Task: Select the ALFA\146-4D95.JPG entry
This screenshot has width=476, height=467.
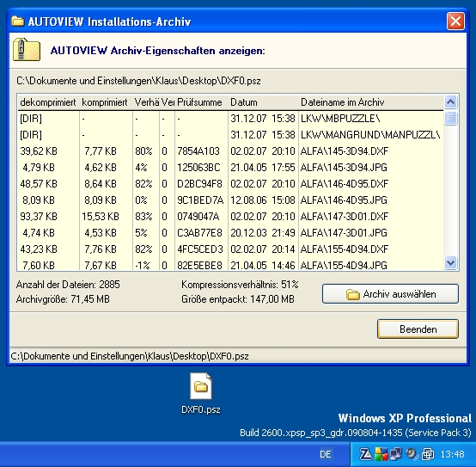Action: [x=230, y=200]
